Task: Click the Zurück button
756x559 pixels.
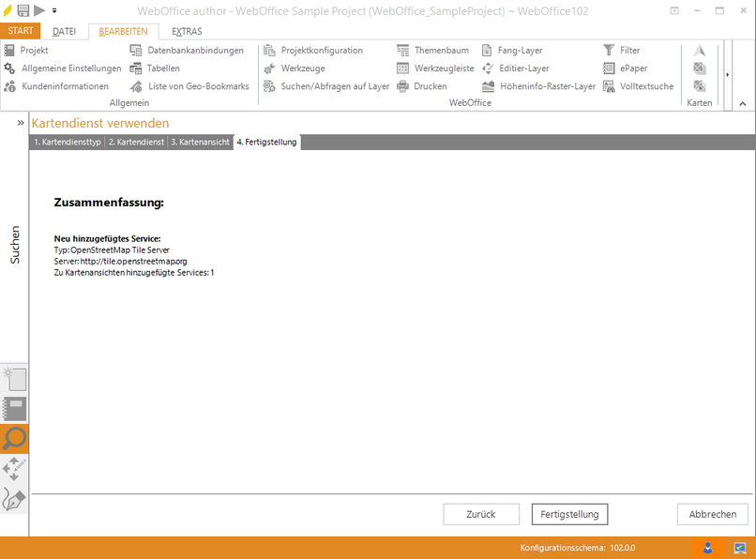Action: point(481,514)
